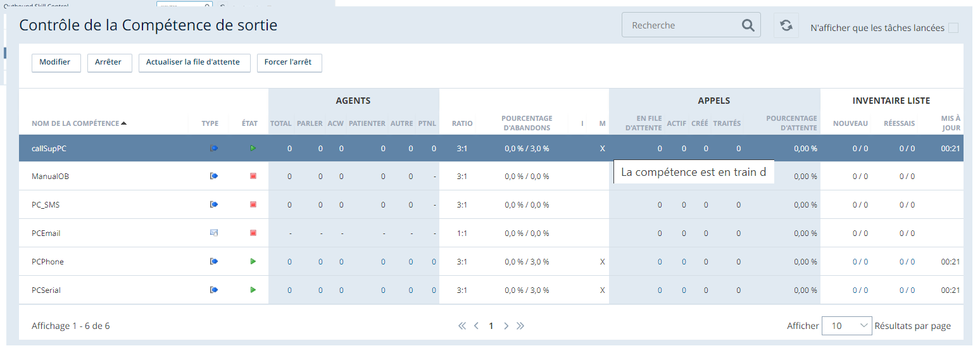
Task: Click the En file d'attente column header
Action: point(643,123)
